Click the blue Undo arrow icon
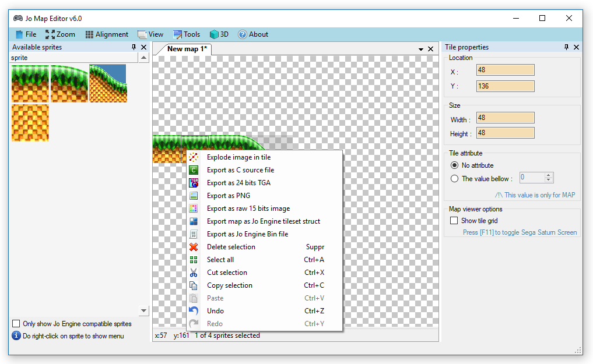Image resolution: width=593 pixels, height=364 pixels. point(194,311)
